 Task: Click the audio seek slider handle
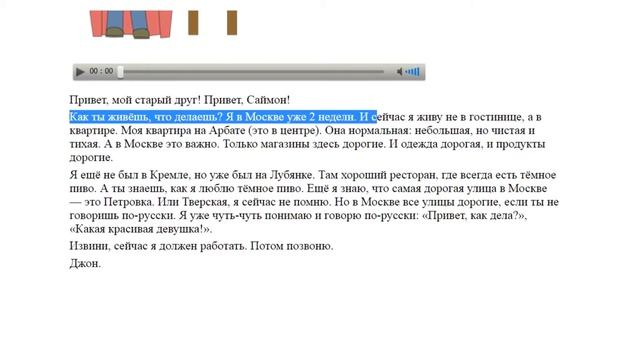click(120, 72)
